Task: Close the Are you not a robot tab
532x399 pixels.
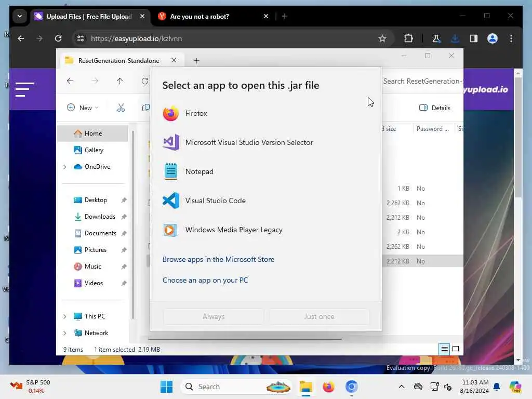Action: click(x=266, y=16)
